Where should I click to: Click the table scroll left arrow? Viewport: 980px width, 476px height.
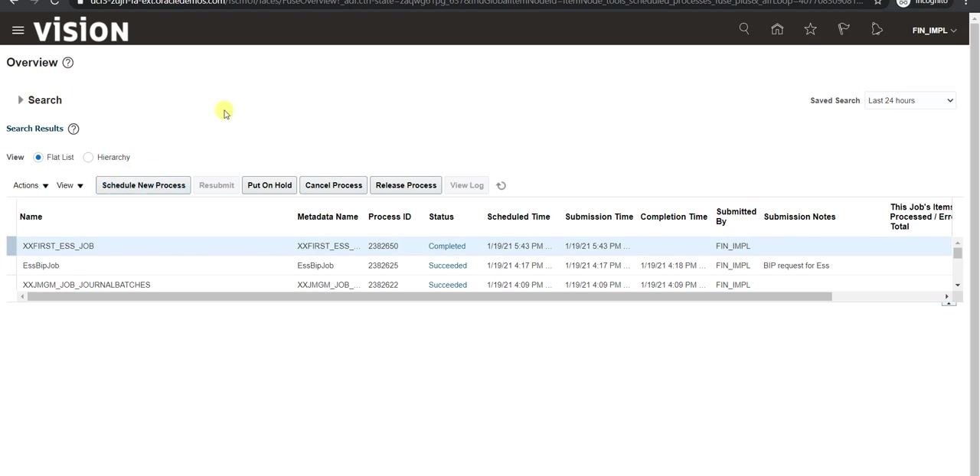[x=21, y=296]
